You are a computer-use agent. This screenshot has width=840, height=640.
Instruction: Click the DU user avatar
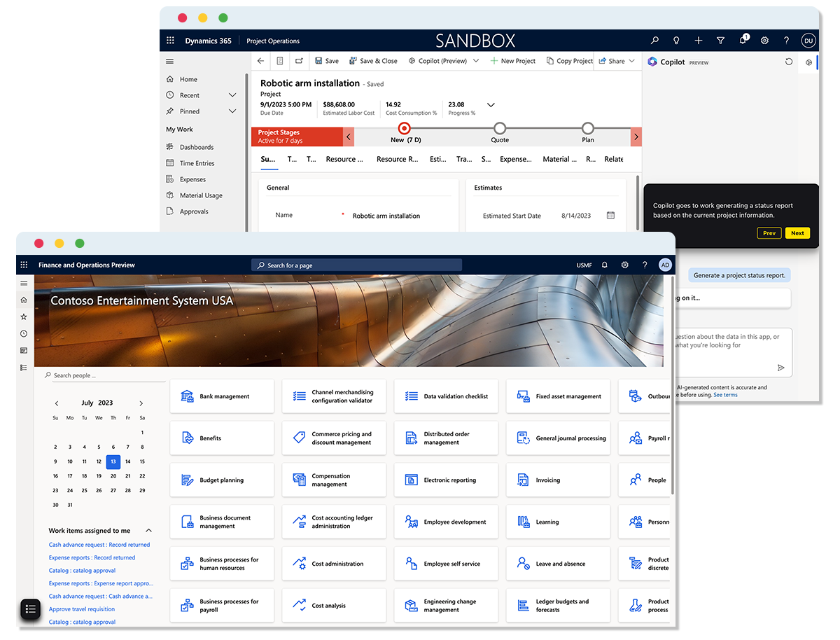pos(808,41)
